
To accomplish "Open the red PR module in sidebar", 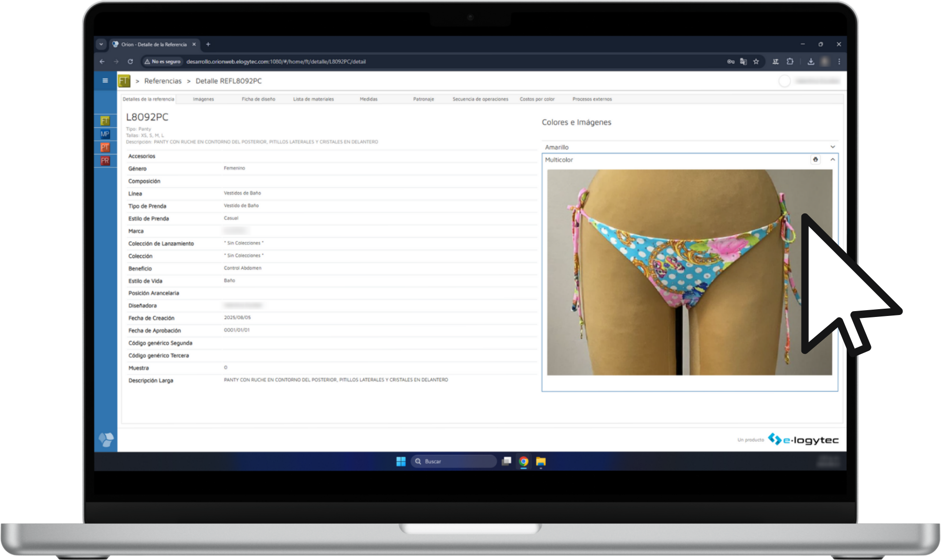I will tap(105, 160).
